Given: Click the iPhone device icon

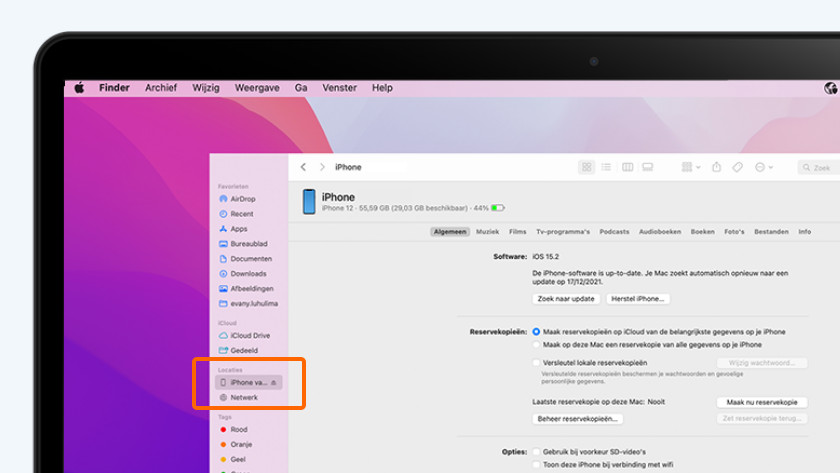Looking at the screenshot, I should [309, 202].
